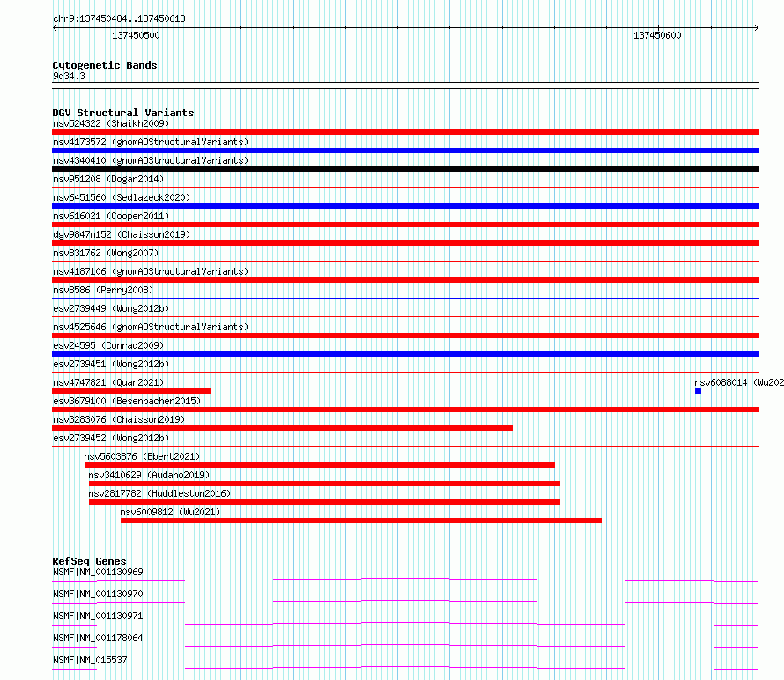
Task: Click the right arrow on the ruler
Action: pyautogui.click(x=757, y=28)
